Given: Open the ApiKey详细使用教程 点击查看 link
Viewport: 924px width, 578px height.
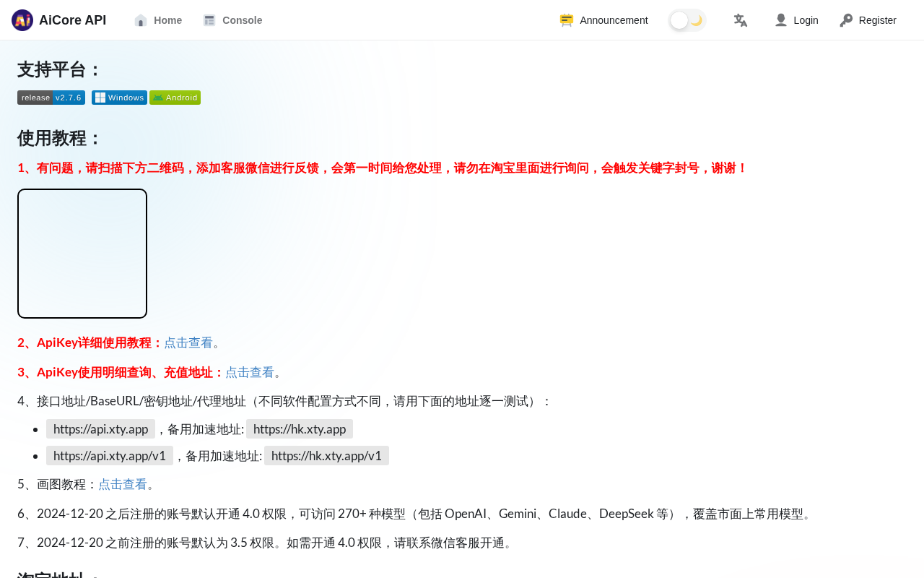Looking at the screenshot, I should 188,342.
